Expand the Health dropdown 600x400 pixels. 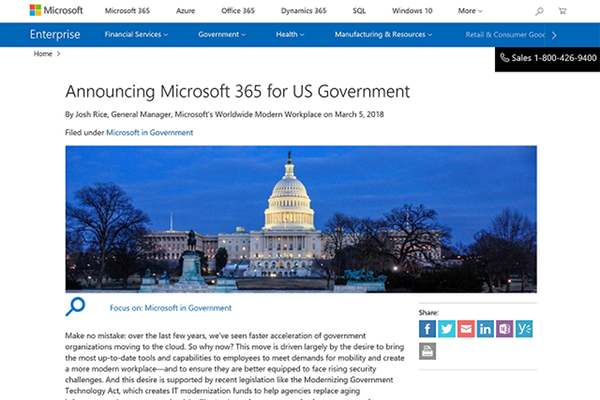pyautogui.click(x=290, y=34)
